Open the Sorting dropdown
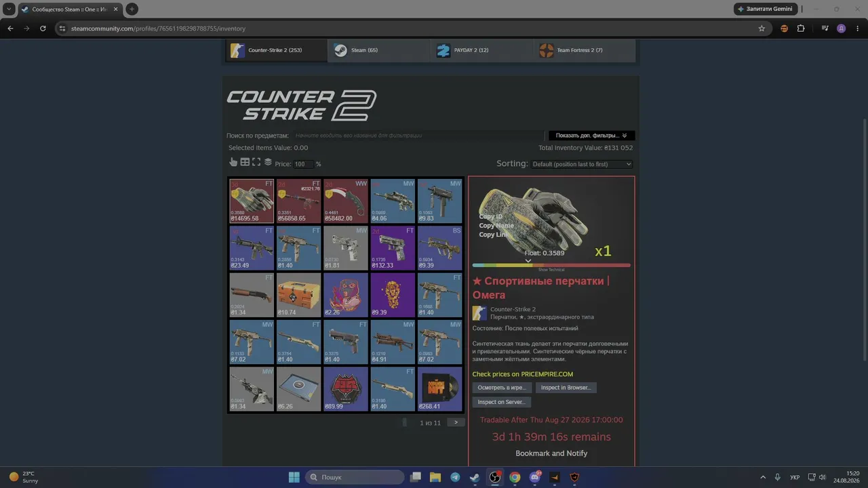 [x=582, y=164]
